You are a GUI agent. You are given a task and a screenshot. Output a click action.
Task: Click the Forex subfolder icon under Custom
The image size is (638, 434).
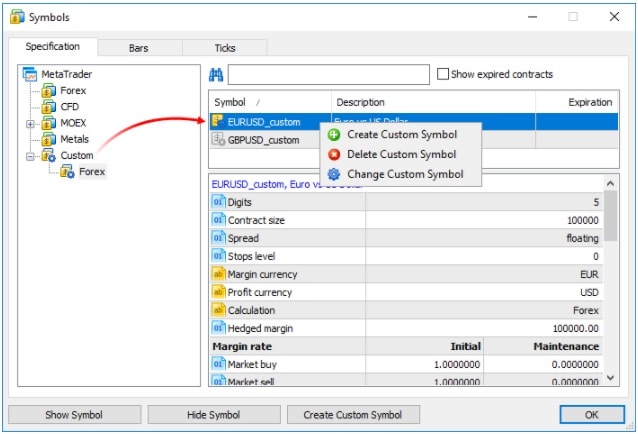pyautogui.click(x=67, y=172)
